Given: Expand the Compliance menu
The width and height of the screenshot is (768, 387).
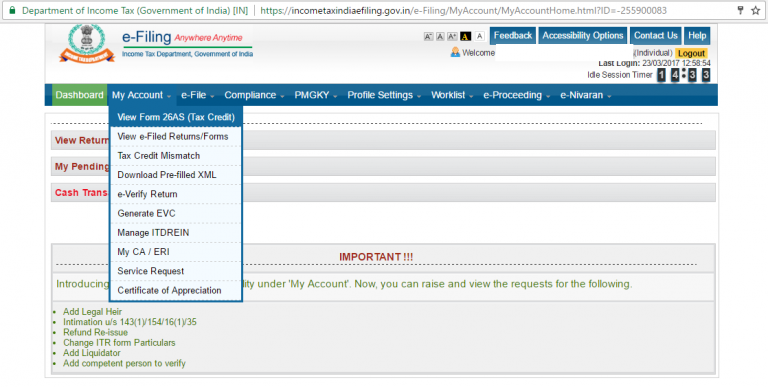Looking at the screenshot, I should click(254, 95).
